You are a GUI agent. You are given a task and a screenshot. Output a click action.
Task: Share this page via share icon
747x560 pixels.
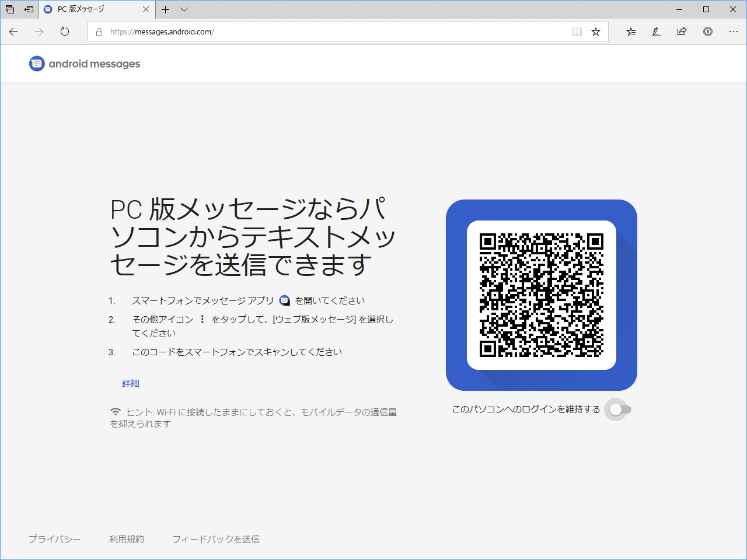pyautogui.click(x=682, y=32)
